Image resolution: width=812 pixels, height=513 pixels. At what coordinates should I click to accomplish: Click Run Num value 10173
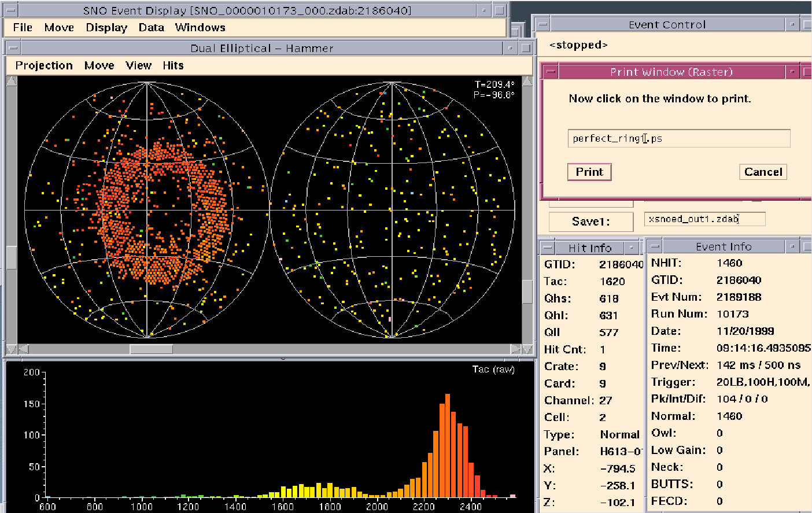[x=733, y=314]
